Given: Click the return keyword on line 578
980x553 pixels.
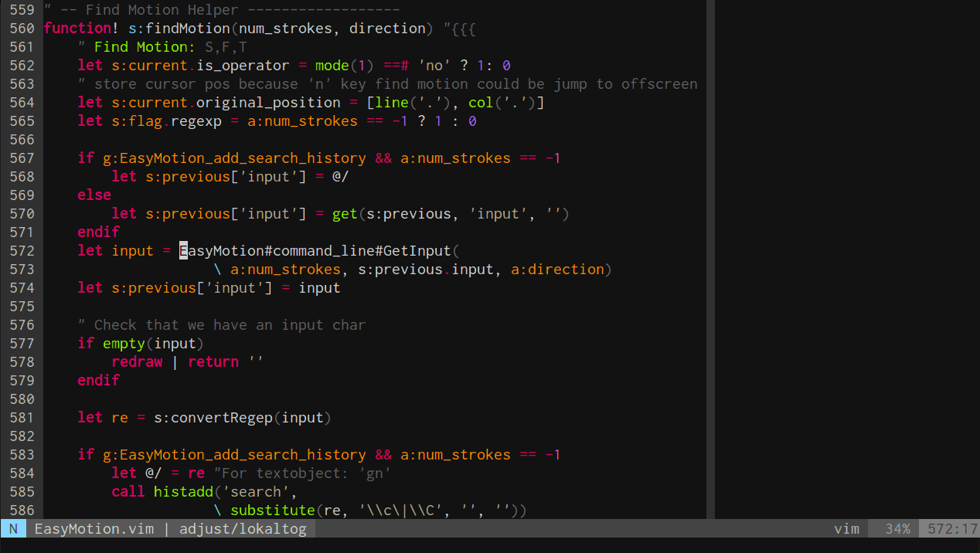Looking at the screenshot, I should [213, 361].
